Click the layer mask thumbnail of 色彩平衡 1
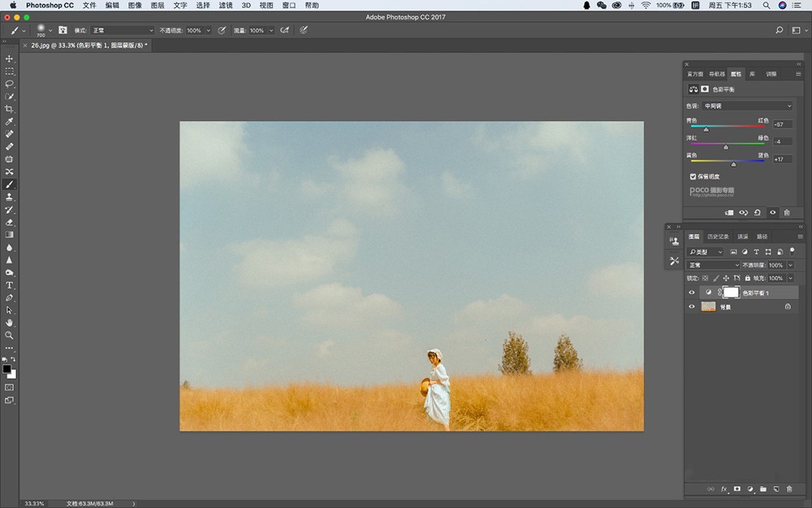812x508 pixels. 731,292
